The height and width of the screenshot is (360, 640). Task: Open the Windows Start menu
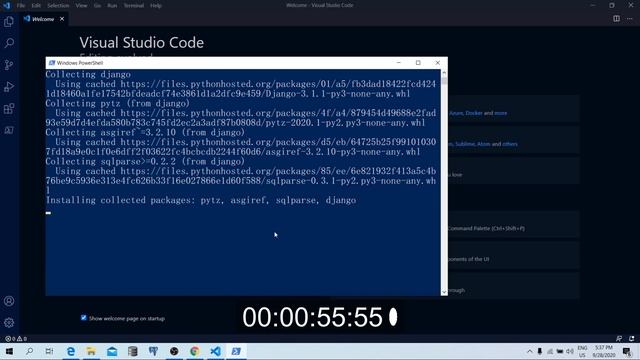9,351
